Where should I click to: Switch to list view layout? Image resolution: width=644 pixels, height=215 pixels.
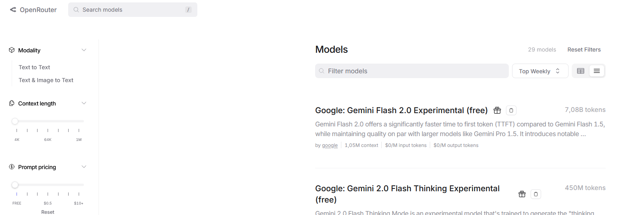(597, 71)
